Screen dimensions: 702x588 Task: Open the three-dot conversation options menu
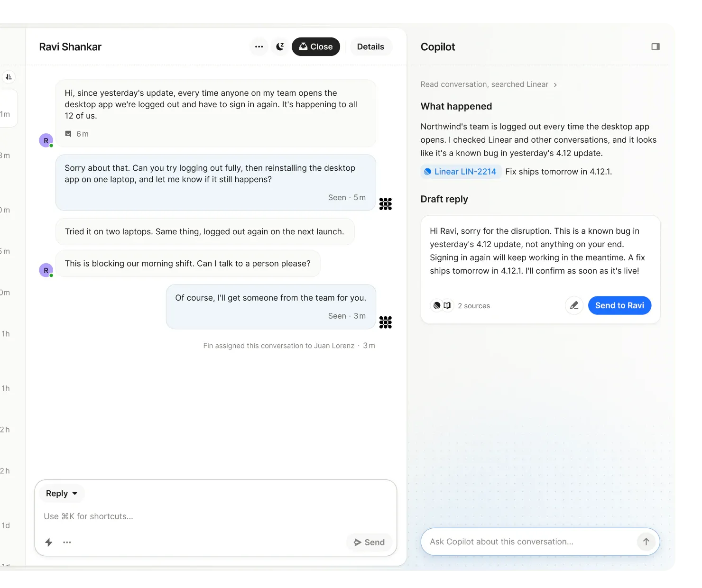[x=259, y=46]
